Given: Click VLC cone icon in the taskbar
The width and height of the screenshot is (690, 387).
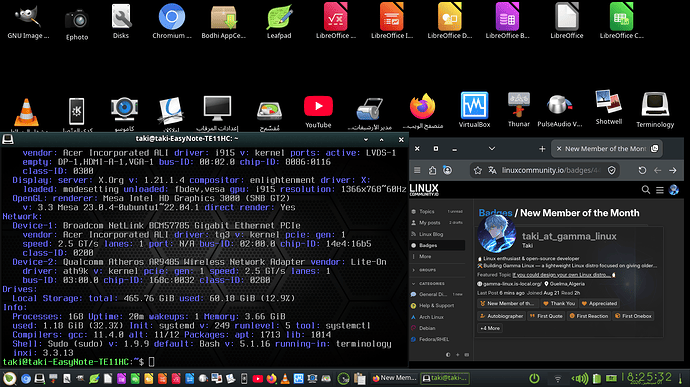Looking at the screenshot, I should click(285, 379).
